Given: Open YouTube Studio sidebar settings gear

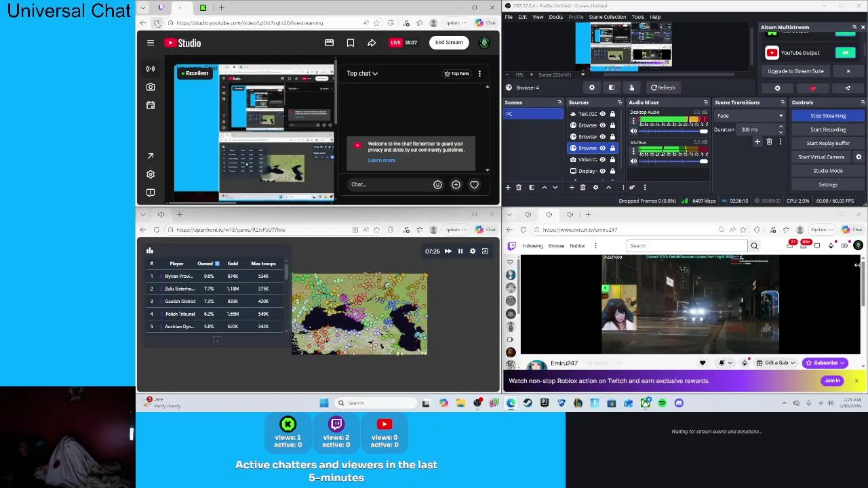Looking at the screenshot, I should pos(151,174).
